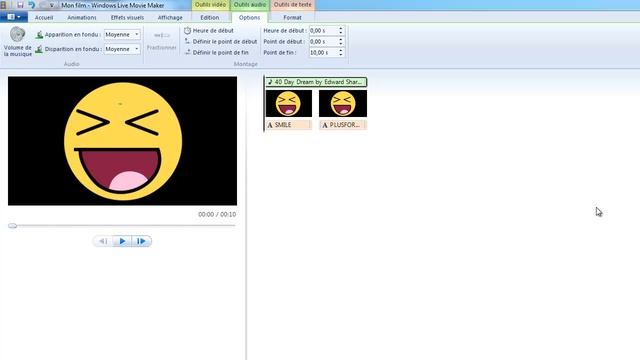Play the movie preview
The height and width of the screenshot is (360, 640).
[122, 241]
